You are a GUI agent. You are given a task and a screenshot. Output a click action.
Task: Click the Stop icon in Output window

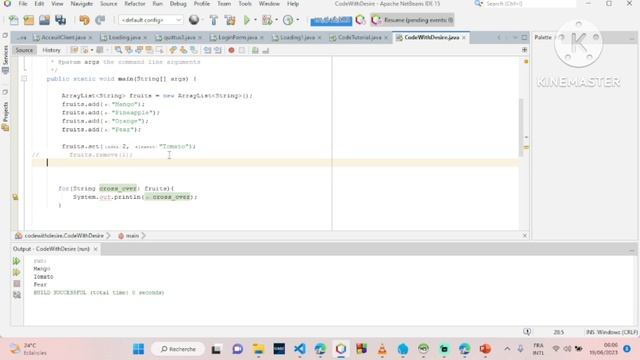pos(16,284)
